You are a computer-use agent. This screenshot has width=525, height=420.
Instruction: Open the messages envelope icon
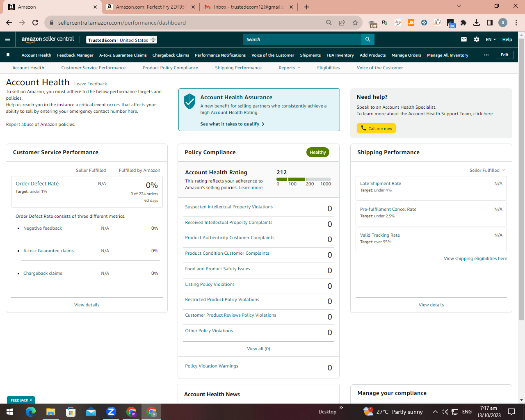coord(464,39)
